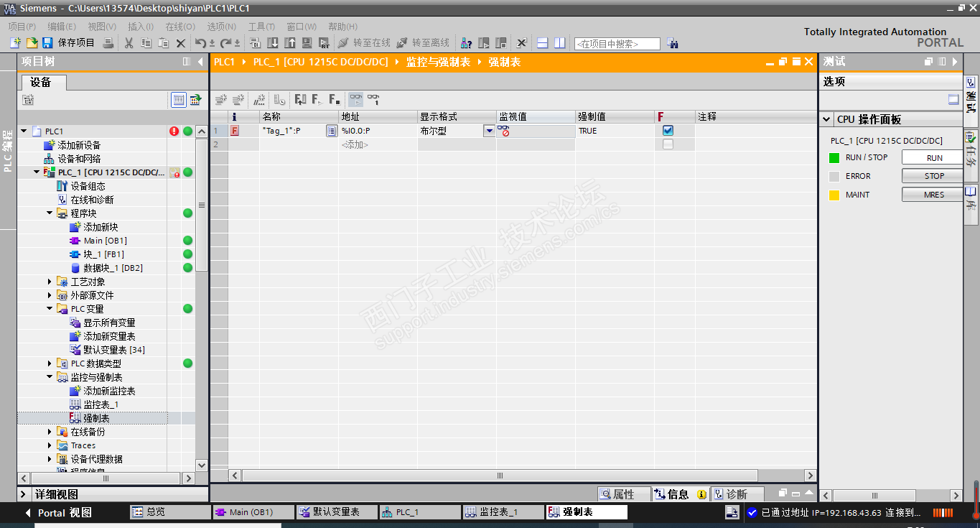
Task: Open the 工具(T) menu
Action: click(x=261, y=27)
